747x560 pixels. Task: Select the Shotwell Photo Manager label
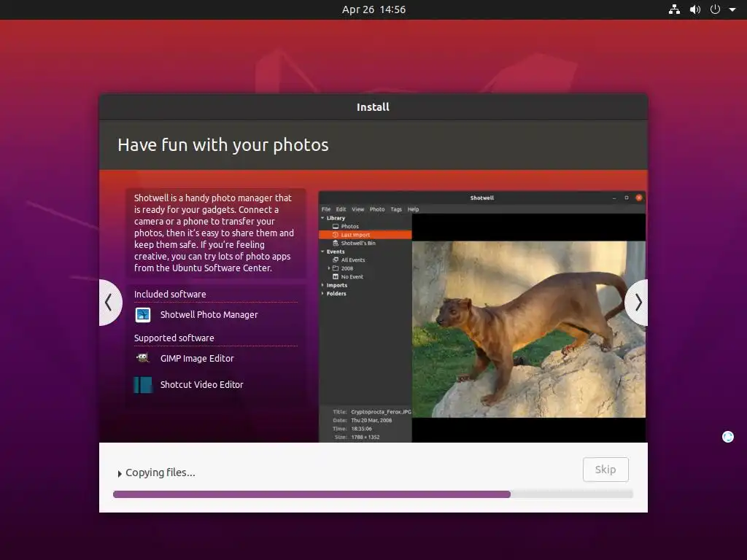pyautogui.click(x=209, y=315)
